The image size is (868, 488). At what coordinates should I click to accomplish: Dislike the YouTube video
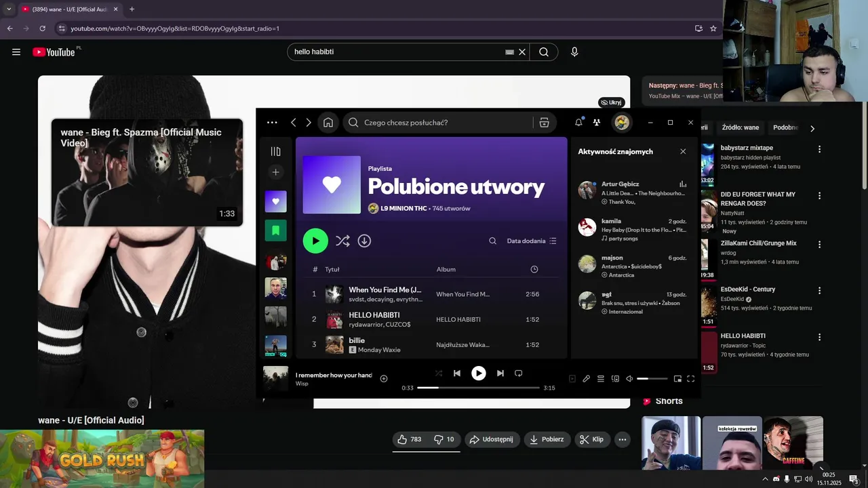444,439
